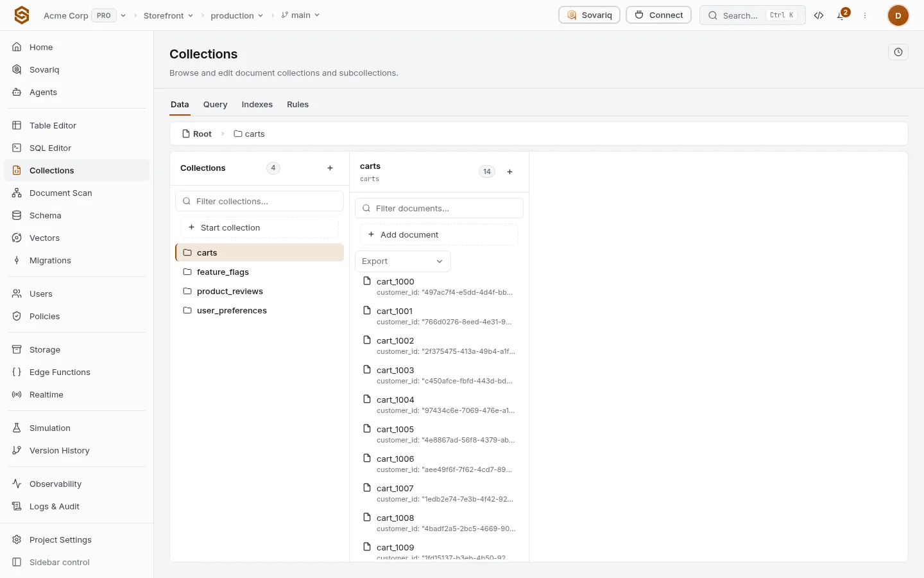The image size is (924, 578).
Task: Open the main branch dropdown
Action: [300, 15]
